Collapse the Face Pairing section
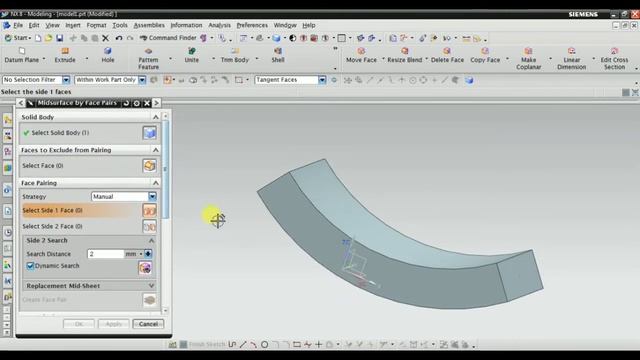Image resolution: width=640 pixels, height=360 pixels. pos(156,182)
